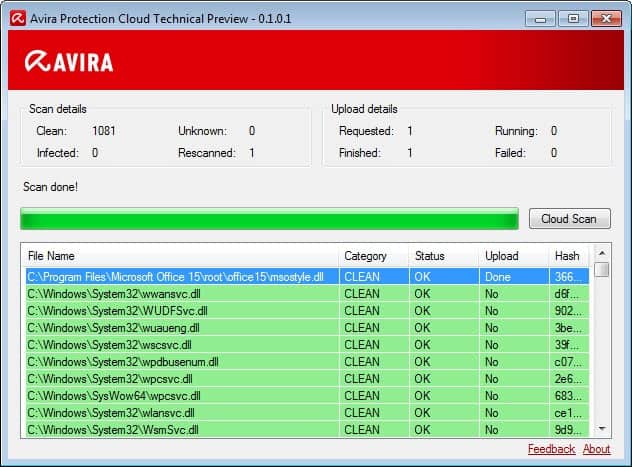Click the hash value ce1... cell
The height and width of the screenshot is (467, 632).
coord(568,413)
